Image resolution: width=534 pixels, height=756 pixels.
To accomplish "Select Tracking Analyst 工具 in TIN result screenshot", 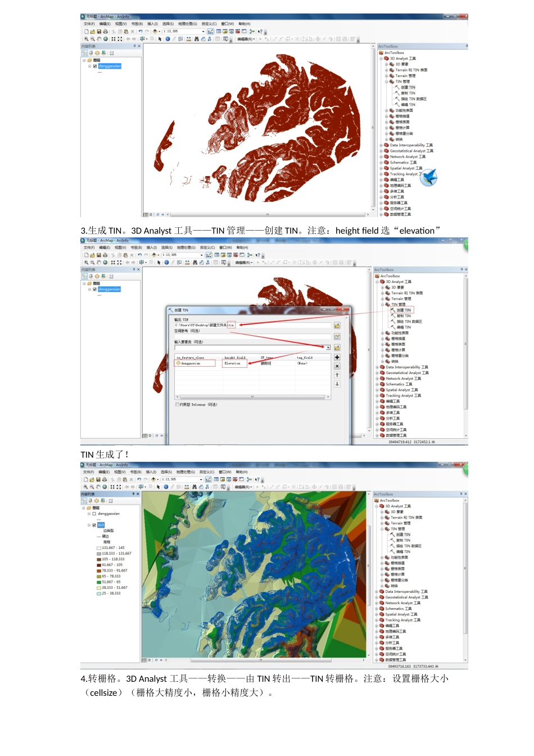I will click(402, 620).
